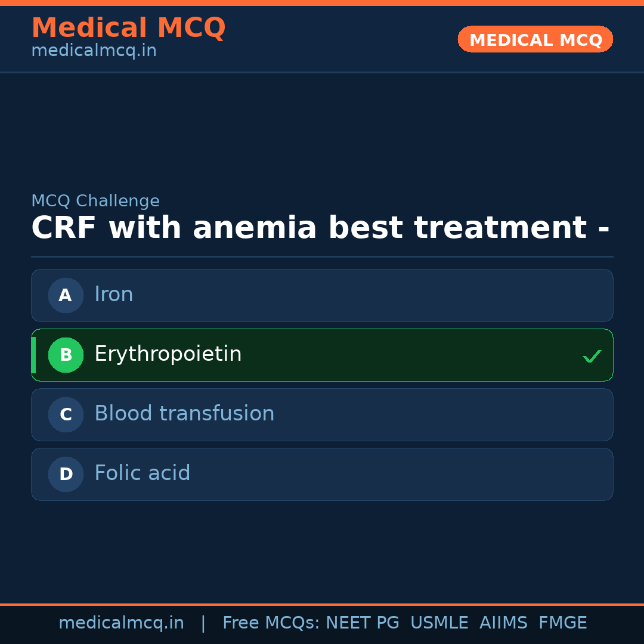Click the letter A circle badge

click(x=66, y=295)
